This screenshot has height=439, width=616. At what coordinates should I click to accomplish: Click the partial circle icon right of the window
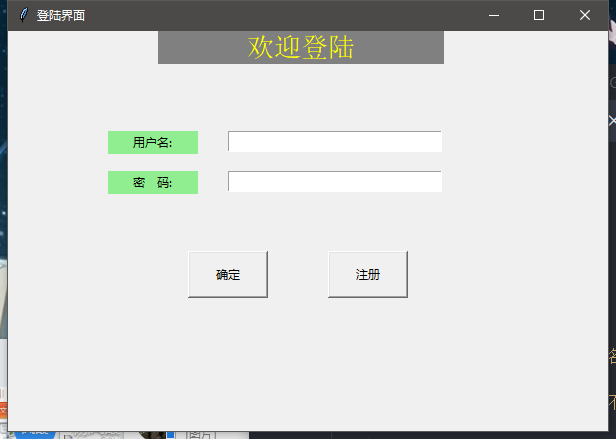tap(612, 83)
